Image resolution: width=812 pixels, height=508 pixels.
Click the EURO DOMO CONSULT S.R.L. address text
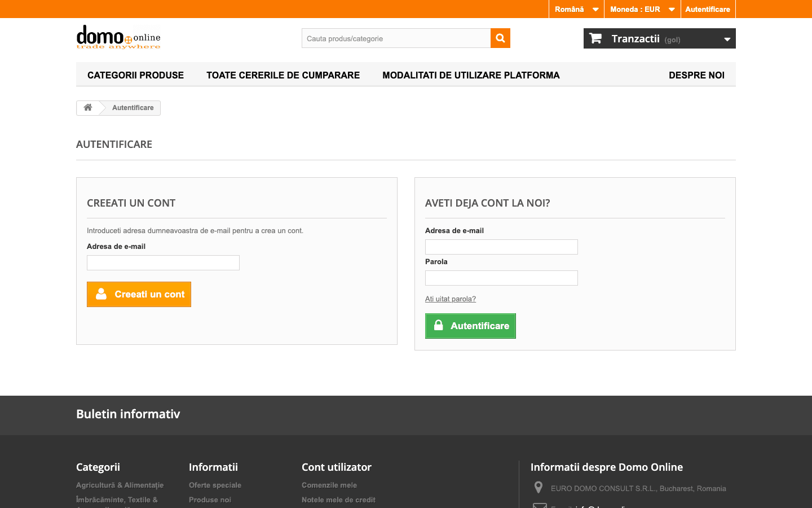point(638,488)
